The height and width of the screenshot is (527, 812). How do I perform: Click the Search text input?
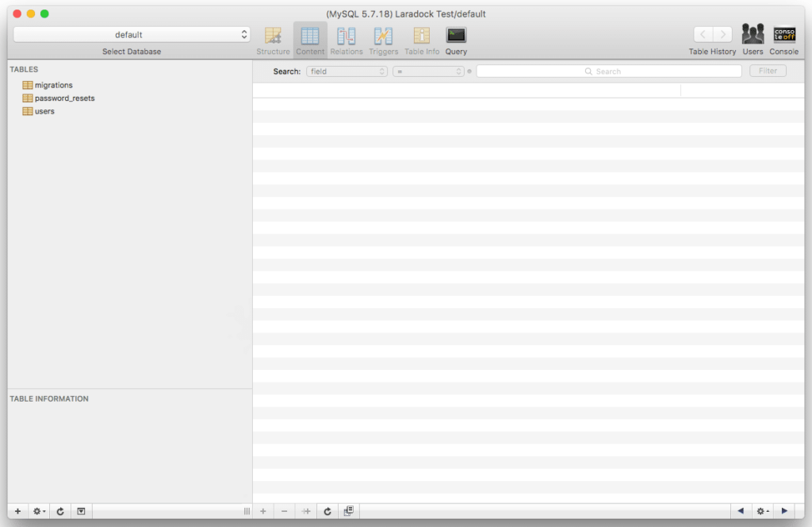click(608, 71)
